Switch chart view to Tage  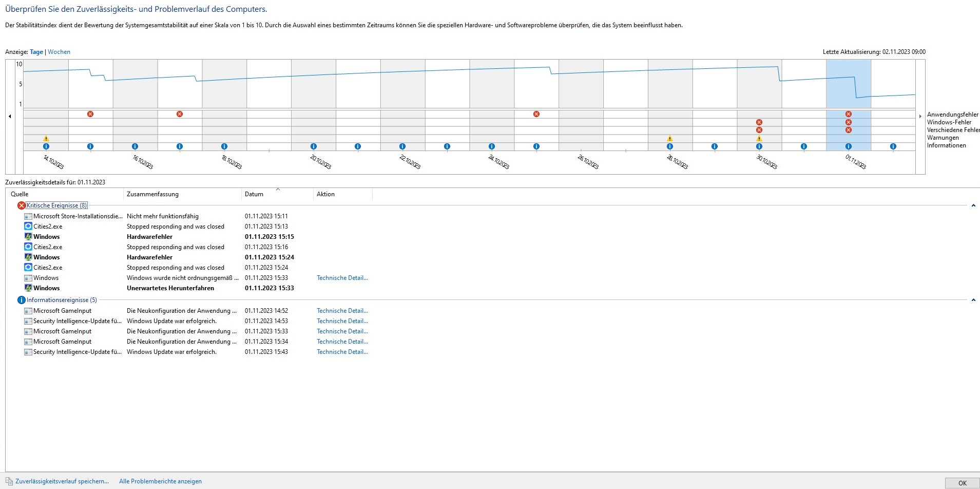click(x=36, y=52)
